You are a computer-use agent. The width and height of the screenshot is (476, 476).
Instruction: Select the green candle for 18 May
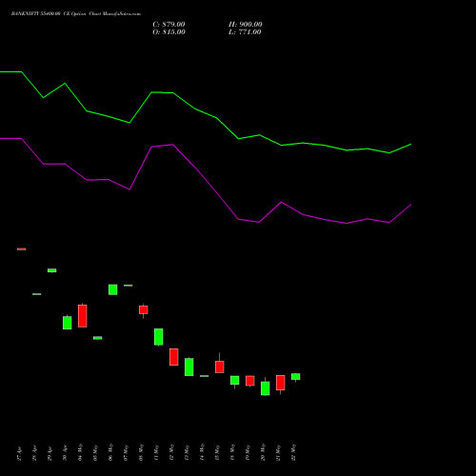pyautogui.click(x=235, y=381)
